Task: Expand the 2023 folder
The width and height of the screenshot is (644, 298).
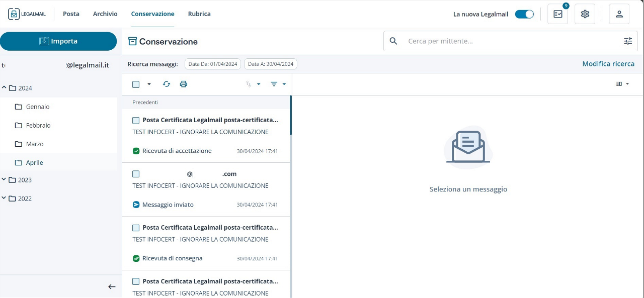Action: tap(5, 180)
